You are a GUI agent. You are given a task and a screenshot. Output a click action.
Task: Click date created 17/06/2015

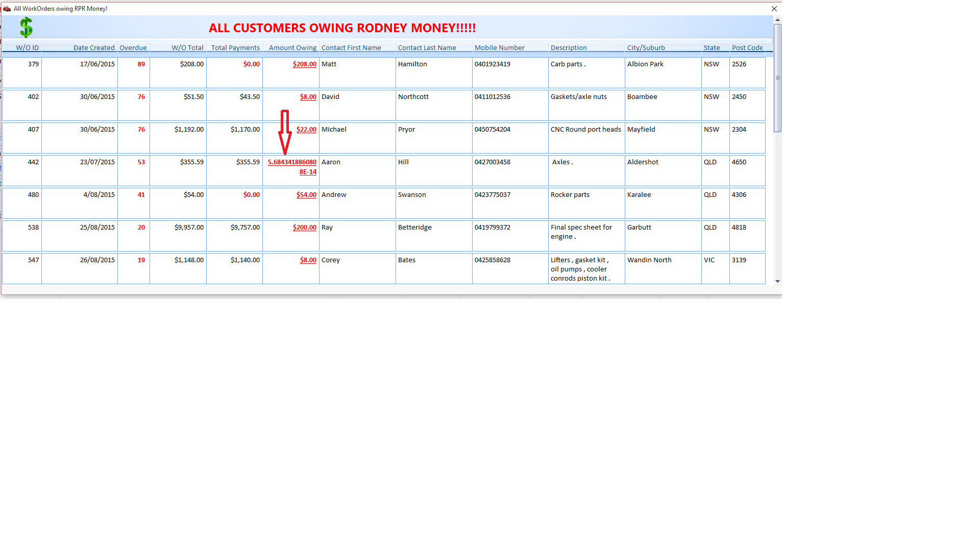click(x=97, y=64)
